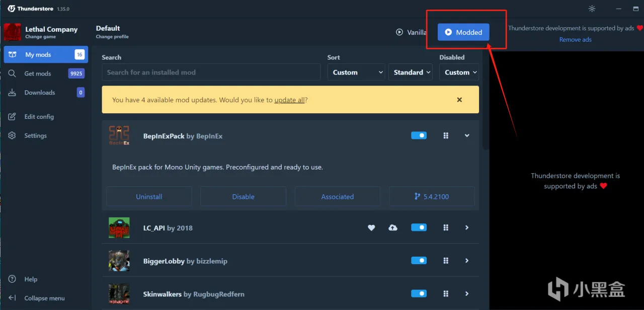Click the My mods count badge 16
The height and width of the screenshot is (310, 644).
click(x=79, y=54)
